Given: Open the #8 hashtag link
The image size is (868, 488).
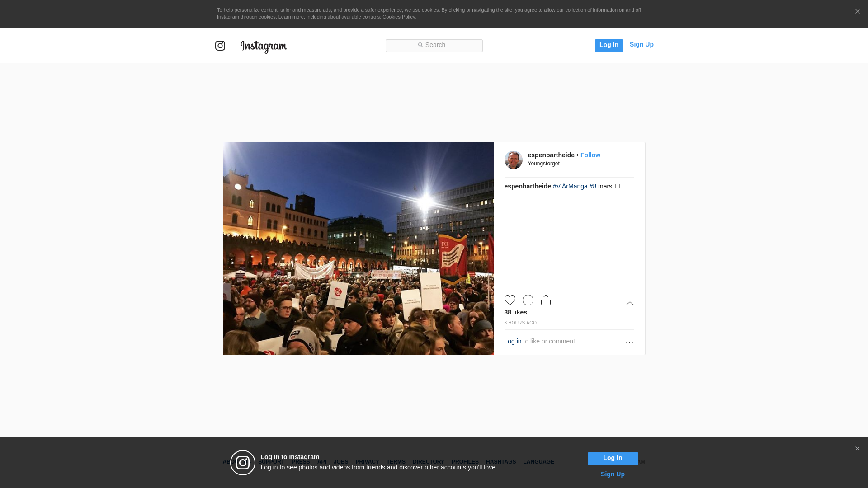Looking at the screenshot, I should click(593, 186).
